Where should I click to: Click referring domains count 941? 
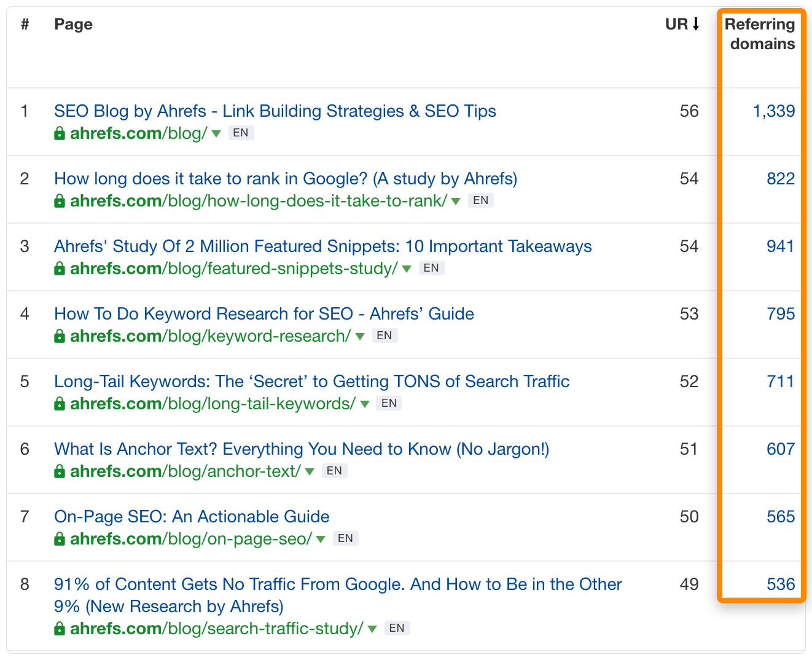tap(780, 246)
